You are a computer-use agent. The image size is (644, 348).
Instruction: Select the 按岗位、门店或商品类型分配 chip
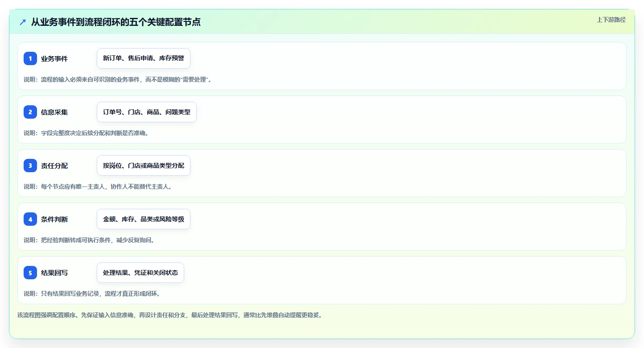[144, 166]
